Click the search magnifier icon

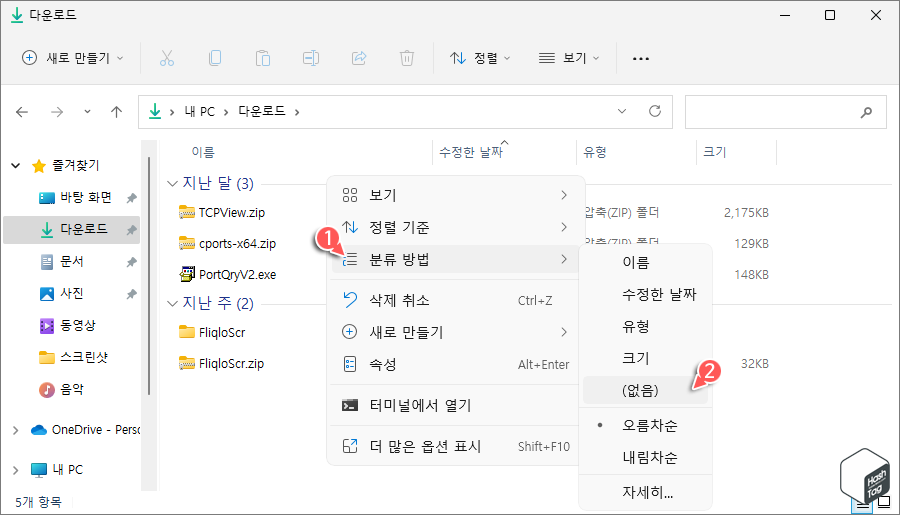[866, 113]
